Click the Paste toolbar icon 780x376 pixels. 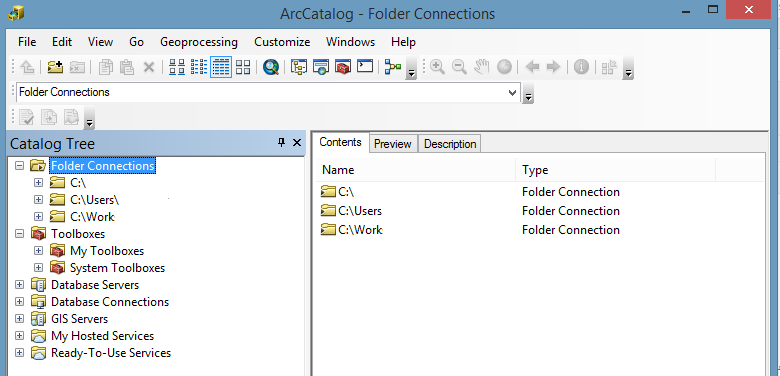[x=127, y=67]
